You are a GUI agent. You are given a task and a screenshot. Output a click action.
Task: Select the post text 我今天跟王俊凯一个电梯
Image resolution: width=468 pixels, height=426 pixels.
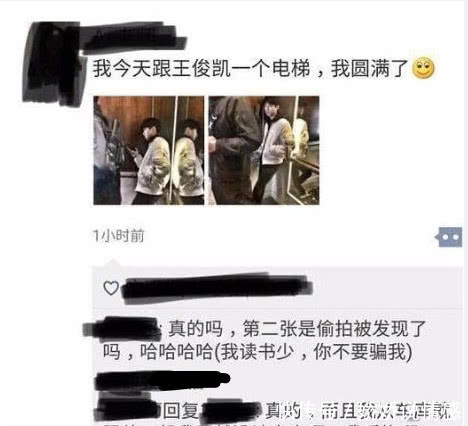click(x=201, y=68)
